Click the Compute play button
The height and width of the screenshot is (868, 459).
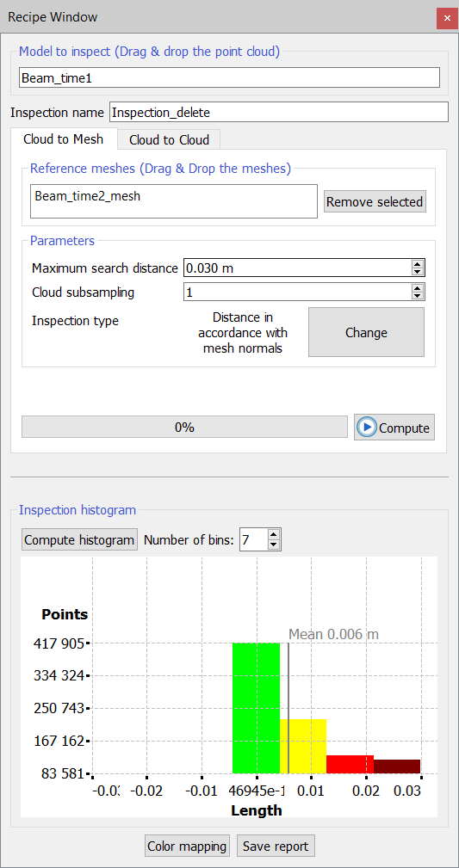pos(394,428)
